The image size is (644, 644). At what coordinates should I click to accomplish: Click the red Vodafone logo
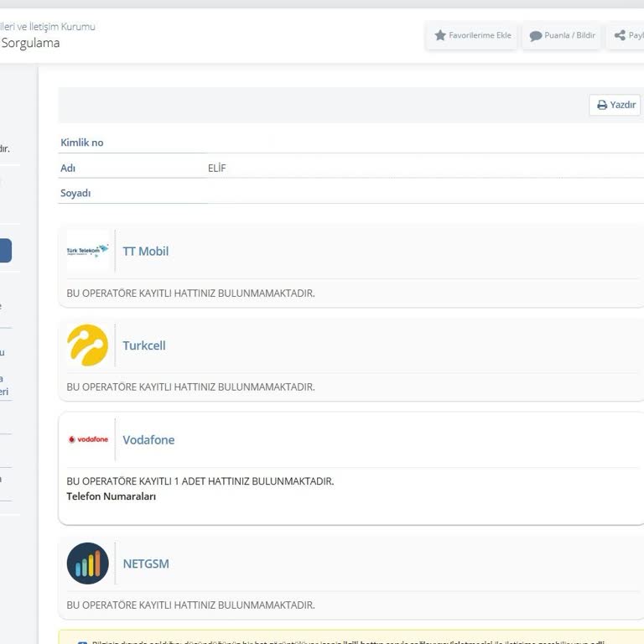(88, 439)
